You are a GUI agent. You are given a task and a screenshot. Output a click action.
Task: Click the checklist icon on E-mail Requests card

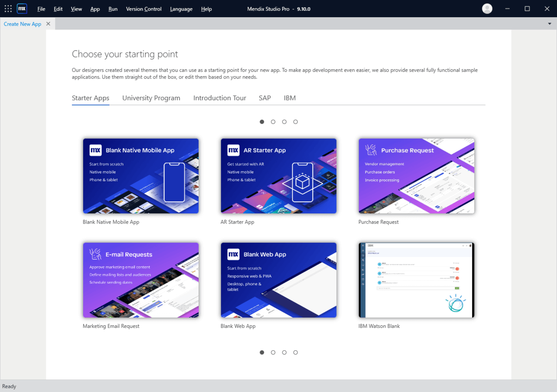[x=95, y=254]
